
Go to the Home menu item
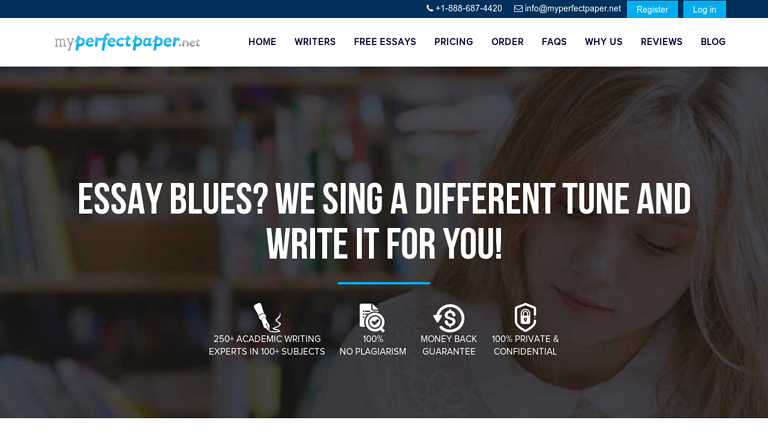click(262, 42)
